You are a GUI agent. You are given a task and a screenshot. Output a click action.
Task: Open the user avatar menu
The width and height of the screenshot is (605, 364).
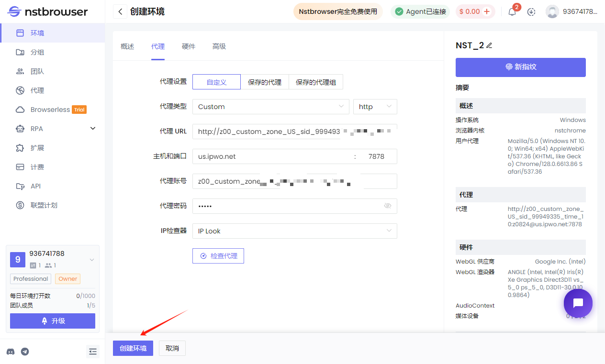point(552,12)
